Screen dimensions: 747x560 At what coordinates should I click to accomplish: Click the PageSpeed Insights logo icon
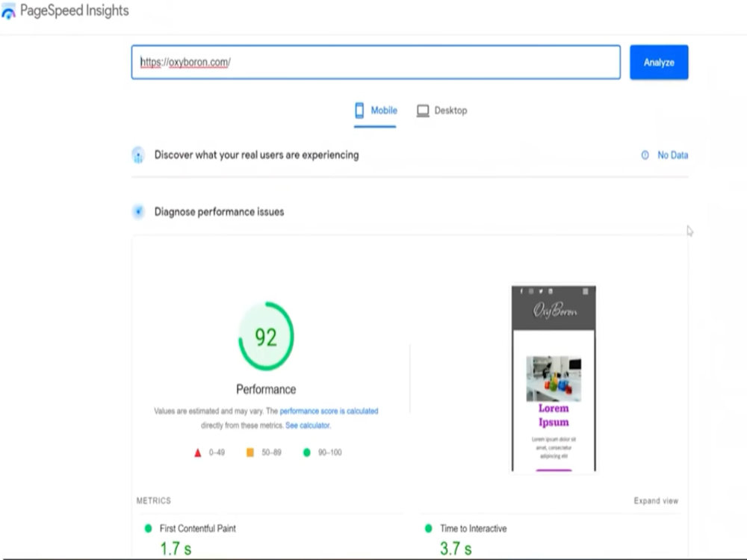(8, 11)
